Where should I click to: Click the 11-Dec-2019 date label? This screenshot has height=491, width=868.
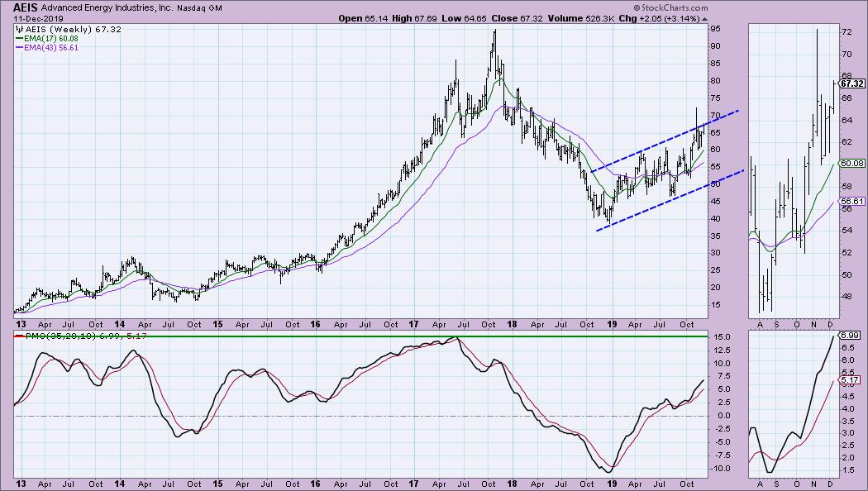38,19
